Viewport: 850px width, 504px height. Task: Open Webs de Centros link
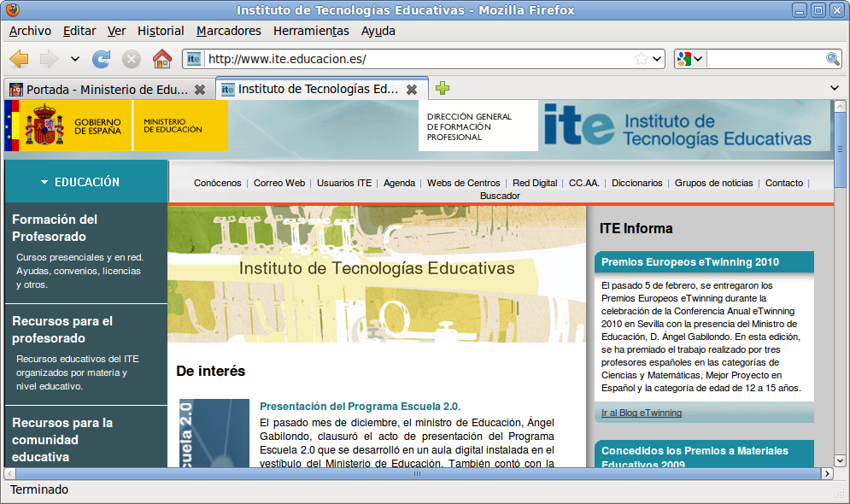click(464, 183)
